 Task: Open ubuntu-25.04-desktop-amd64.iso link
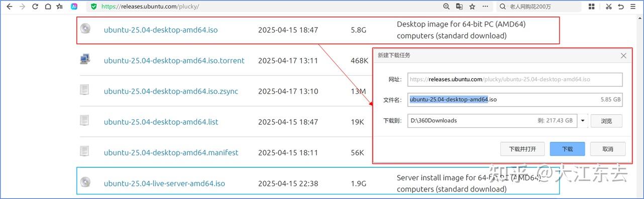click(161, 30)
